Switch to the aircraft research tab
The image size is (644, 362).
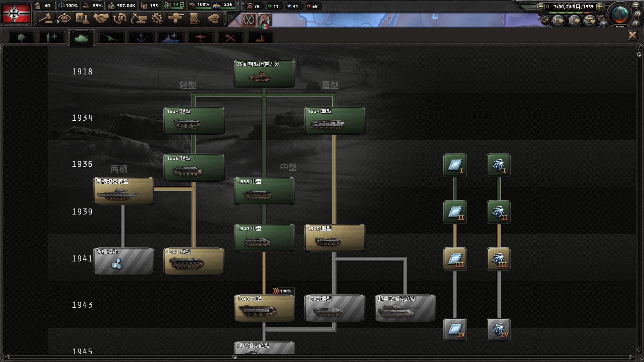[x=200, y=38]
